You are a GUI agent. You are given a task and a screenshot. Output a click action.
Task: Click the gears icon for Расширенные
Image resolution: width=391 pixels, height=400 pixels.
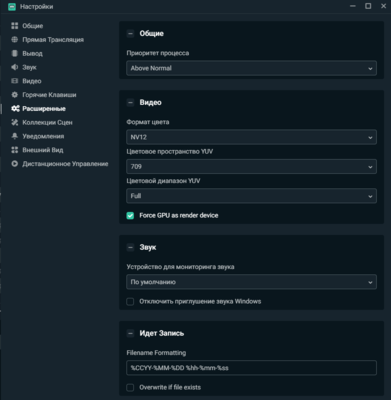(15, 108)
